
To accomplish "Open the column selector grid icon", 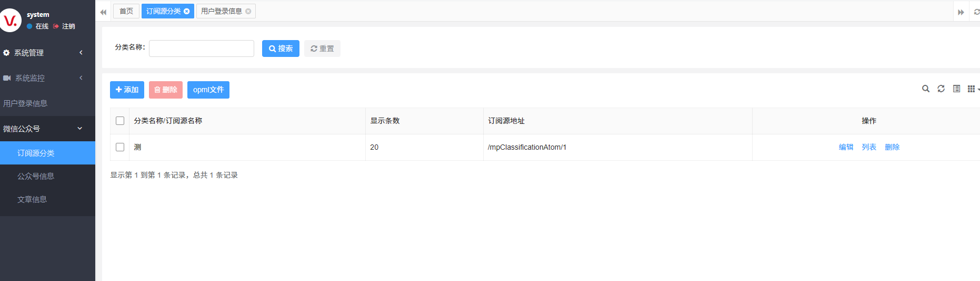I will click(971, 89).
